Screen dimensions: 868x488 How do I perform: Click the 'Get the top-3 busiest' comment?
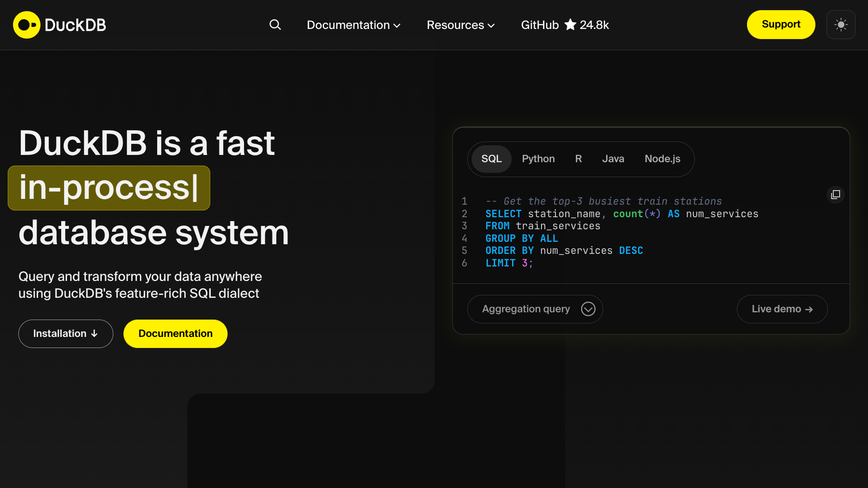[603, 201]
